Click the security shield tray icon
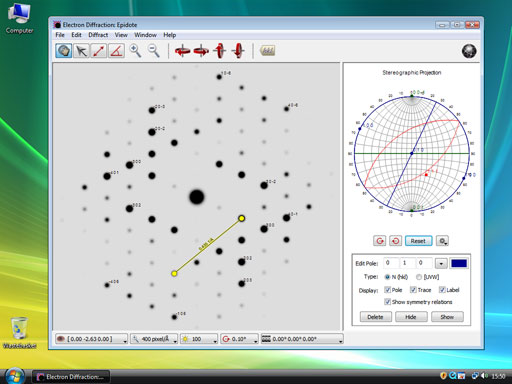Screen dimensions: 512x384 [443, 376]
